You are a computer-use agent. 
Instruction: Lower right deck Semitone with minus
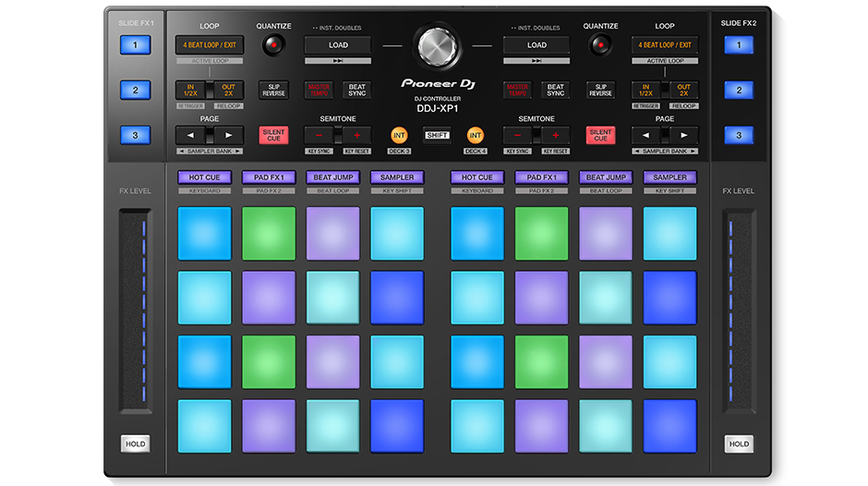(517, 135)
